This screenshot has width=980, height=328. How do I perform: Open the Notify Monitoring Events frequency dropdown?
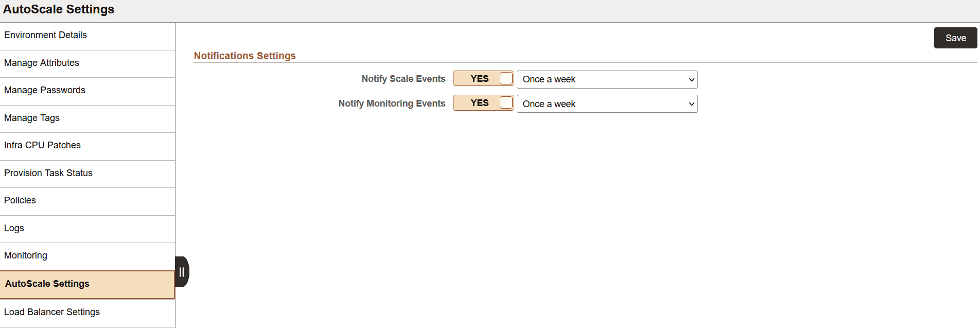click(606, 103)
